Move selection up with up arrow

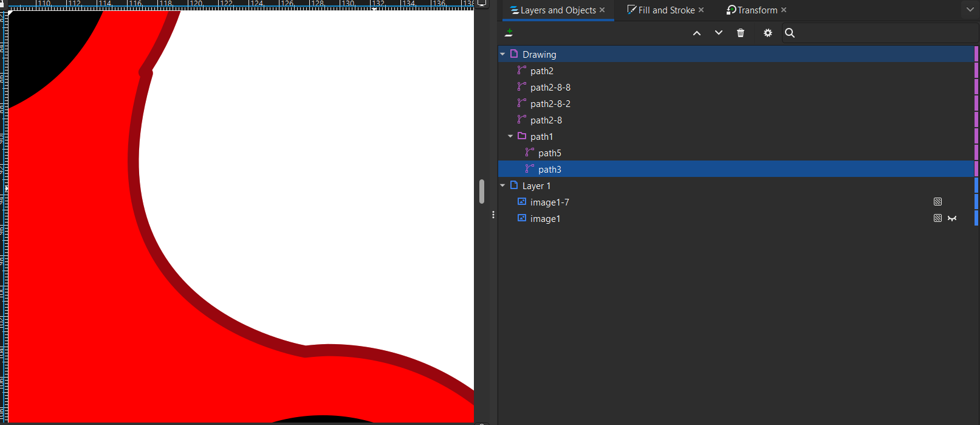click(697, 33)
